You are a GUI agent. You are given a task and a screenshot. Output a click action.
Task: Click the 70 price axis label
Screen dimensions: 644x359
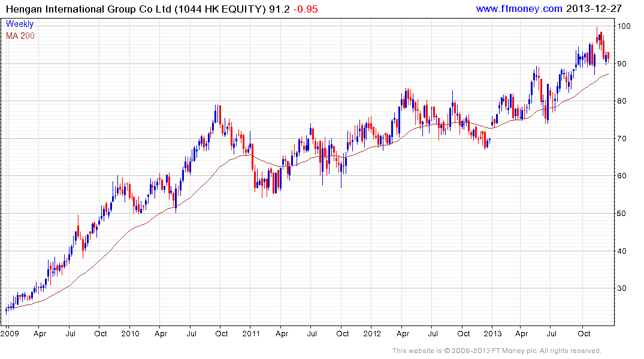[x=622, y=139]
